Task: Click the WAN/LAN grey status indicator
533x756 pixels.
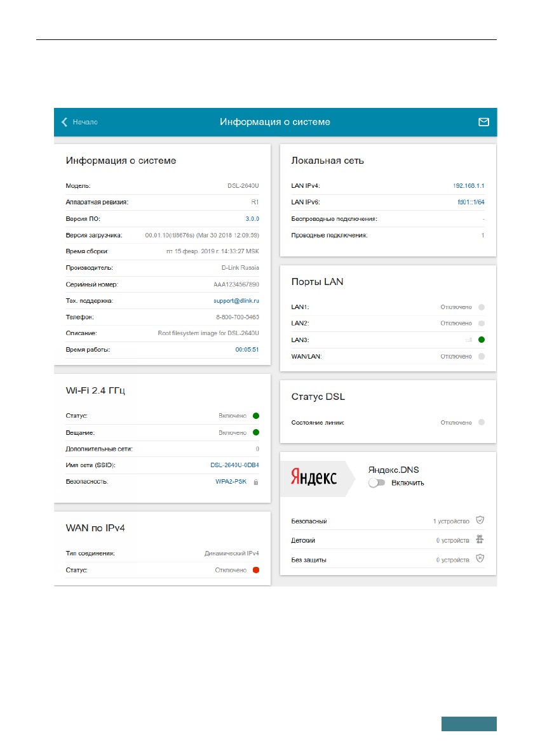Action: point(481,356)
